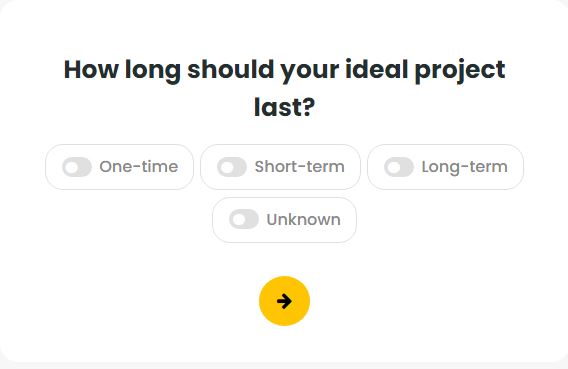Click the white knob of the One-time switch
Screen dimensions: 568x369
72,167
